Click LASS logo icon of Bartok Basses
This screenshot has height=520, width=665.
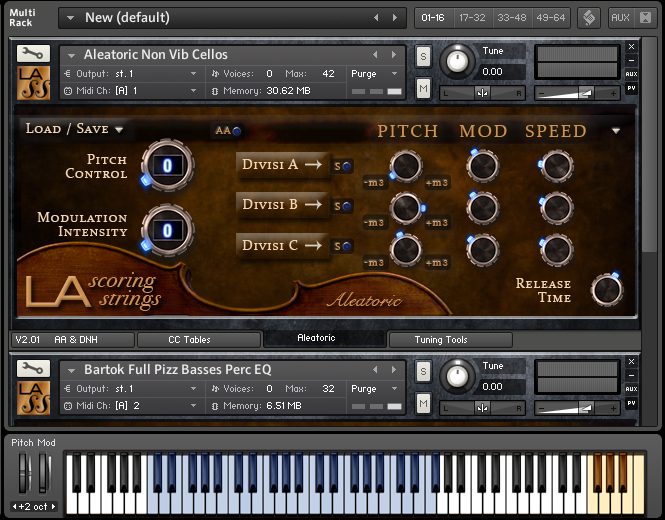(x=34, y=398)
